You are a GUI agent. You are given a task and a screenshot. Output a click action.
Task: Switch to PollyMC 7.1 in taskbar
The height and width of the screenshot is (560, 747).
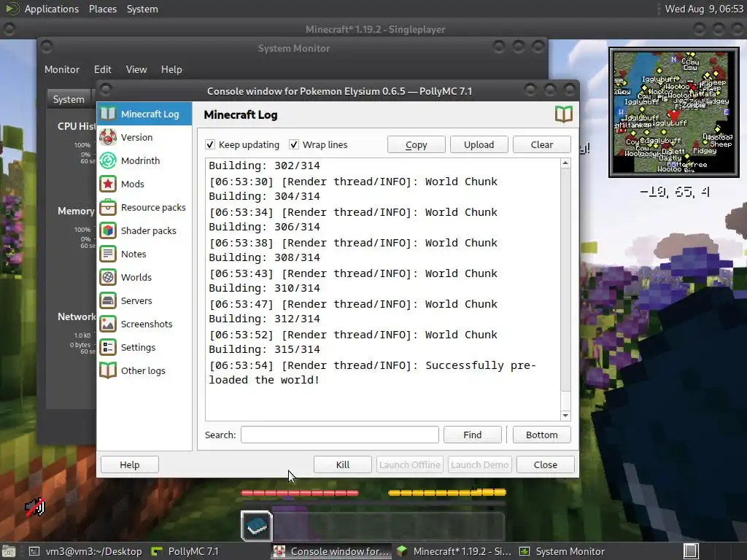tap(185, 551)
